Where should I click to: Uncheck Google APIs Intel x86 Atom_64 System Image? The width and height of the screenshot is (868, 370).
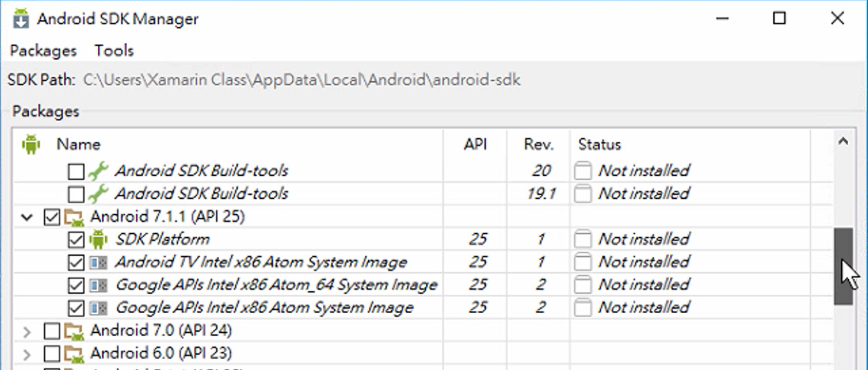click(76, 285)
